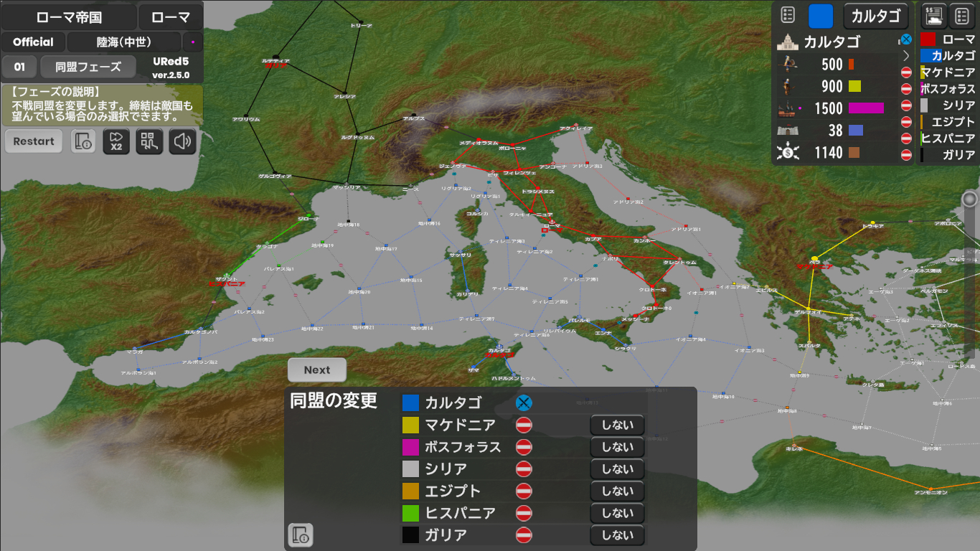Open the ローマ帝国 scenario selector
This screenshot has width=980, height=551.
(x=69, y=17)
